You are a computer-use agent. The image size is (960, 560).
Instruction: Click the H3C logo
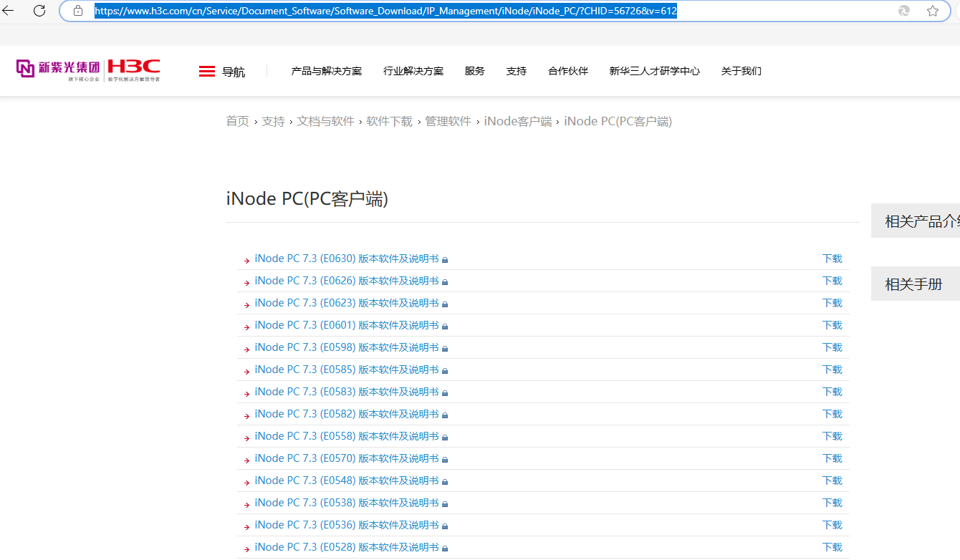click(134, 68)
